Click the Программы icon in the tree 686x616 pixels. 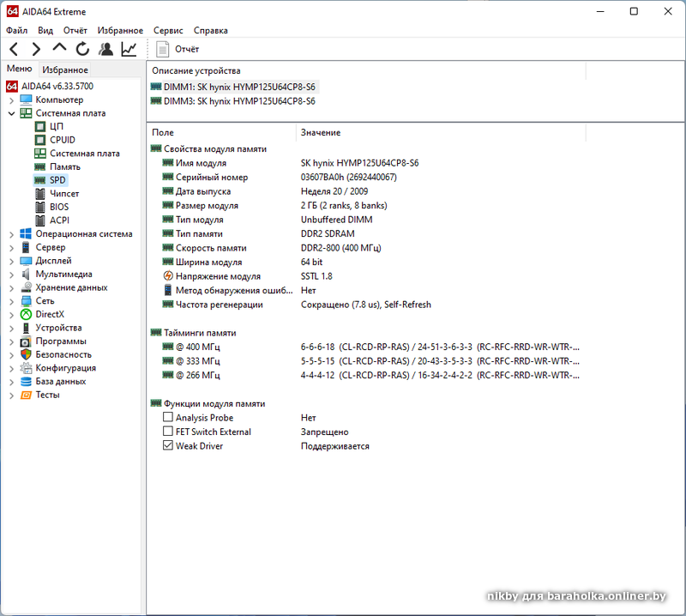point(26,341)
